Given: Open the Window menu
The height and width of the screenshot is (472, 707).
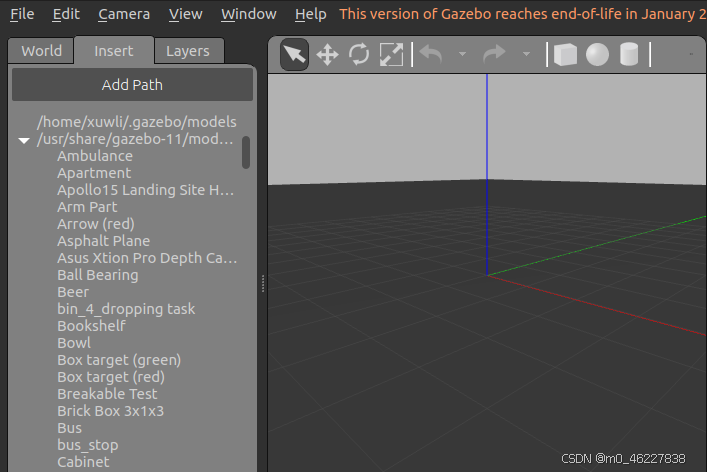Looking at the screenshot, I should (248, 14).
